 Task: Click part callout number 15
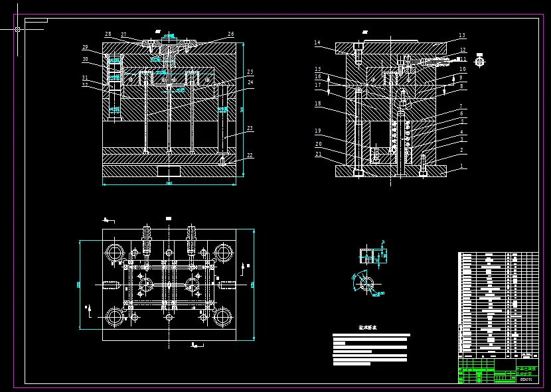pyautogui.click(x=318, y=69)
